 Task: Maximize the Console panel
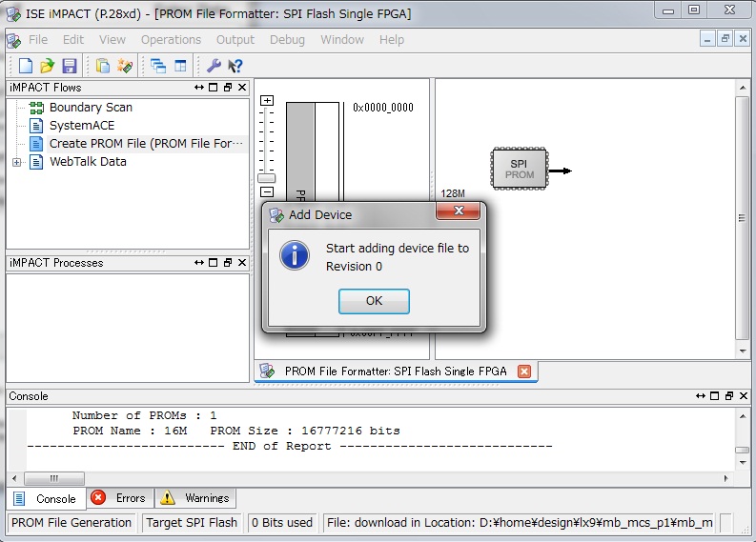pyautogui.click(x=715, y=395)
